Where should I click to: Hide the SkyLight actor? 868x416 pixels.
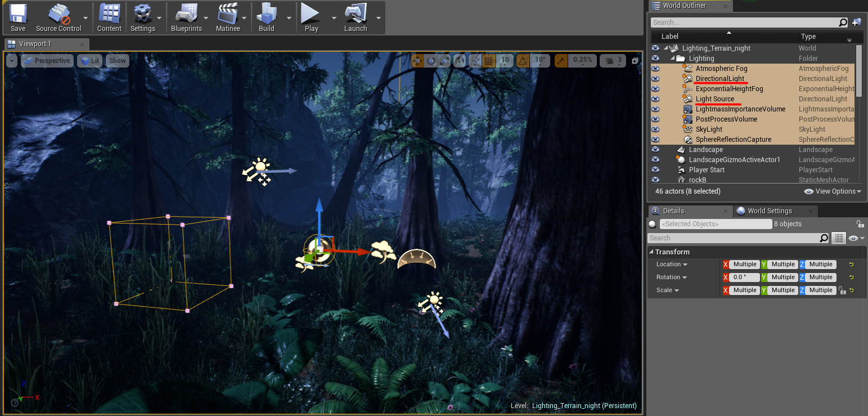655,129
